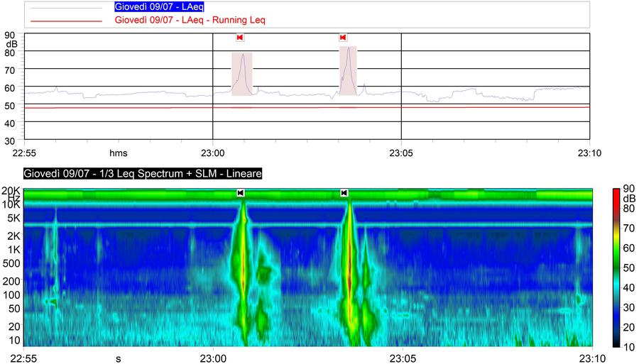The height and width of the screenshot is (364, 639).
Task: Click the second shaded event region in the LAeq chart
Action: pyautogui.click(x=348, y=71)
